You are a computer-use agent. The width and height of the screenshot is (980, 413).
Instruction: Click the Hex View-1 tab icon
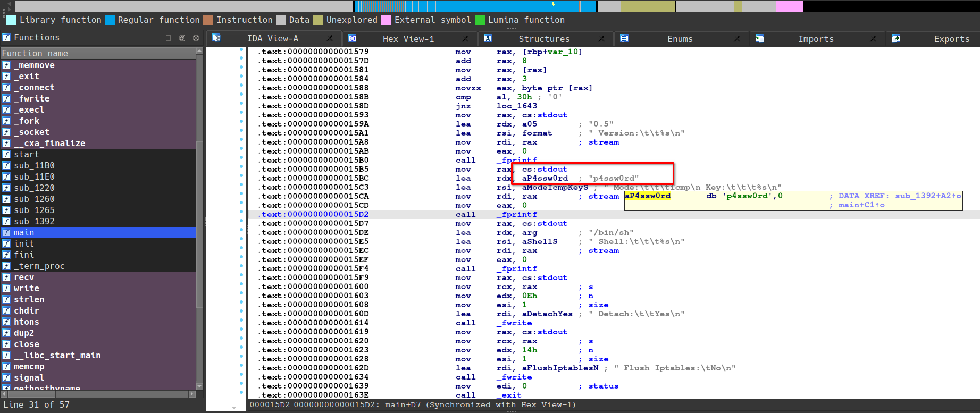point(352,38)
